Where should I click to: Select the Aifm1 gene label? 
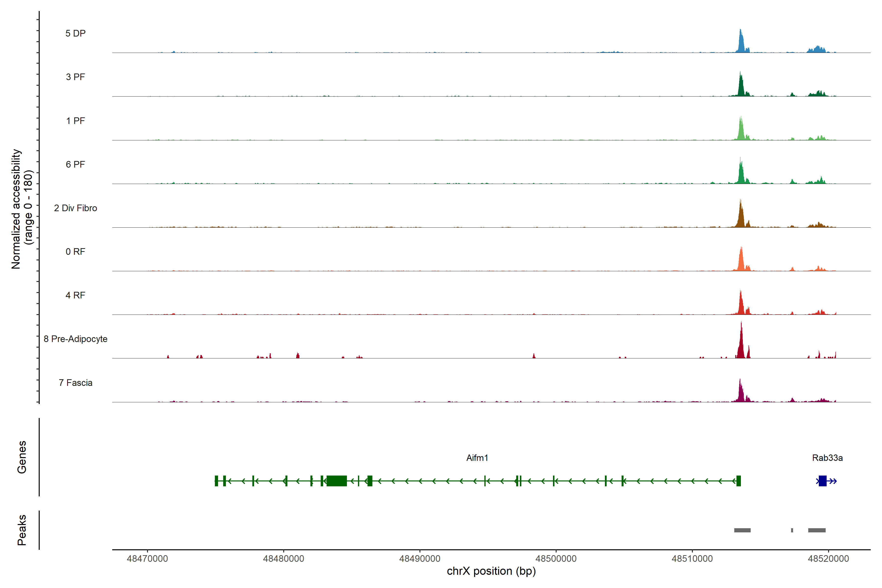[x=477, y=458]
